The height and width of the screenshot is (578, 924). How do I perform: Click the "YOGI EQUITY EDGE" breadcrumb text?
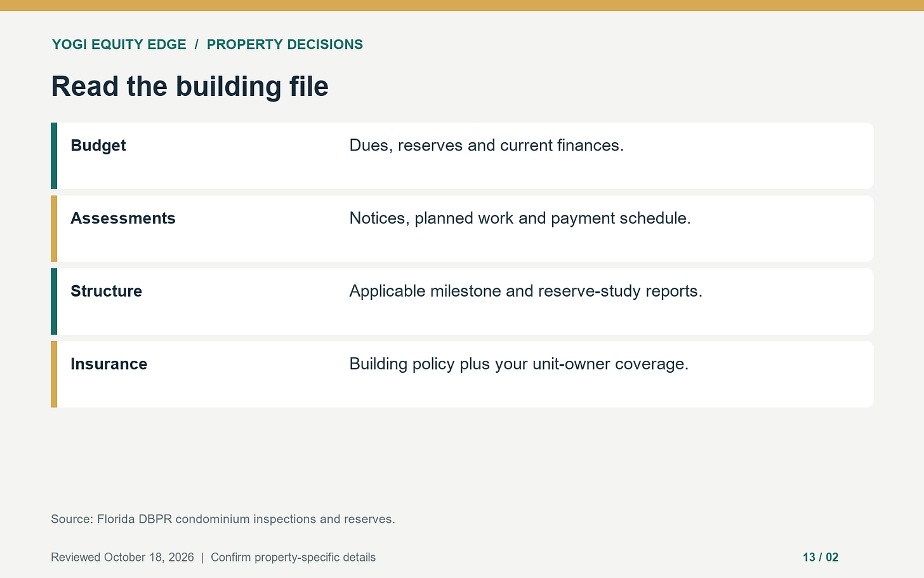(x=119, y=44)
